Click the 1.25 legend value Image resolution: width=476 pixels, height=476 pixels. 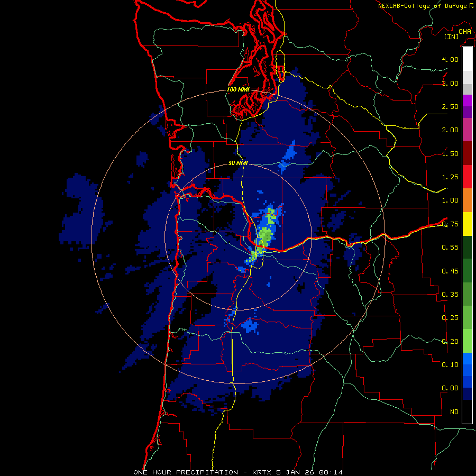click(x=450, y=177)
